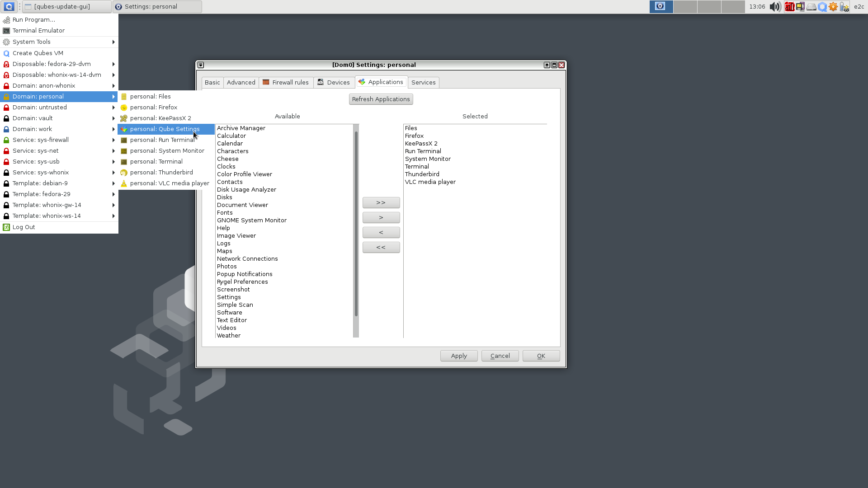Open the blue Qubes domains tray icon
The width and height of the screenshot is (868, 488).
(x=822, y=7)
